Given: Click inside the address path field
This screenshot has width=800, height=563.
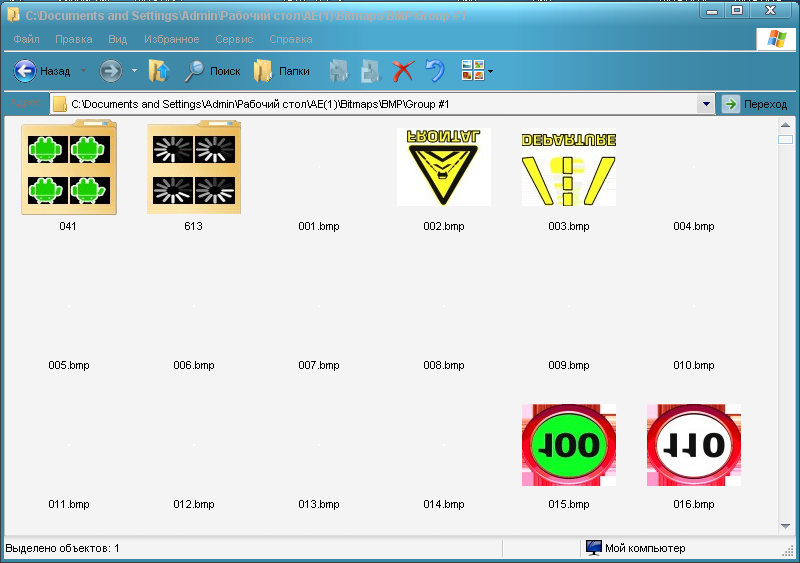Looking at the screenshot, I should tap(380, 104).
